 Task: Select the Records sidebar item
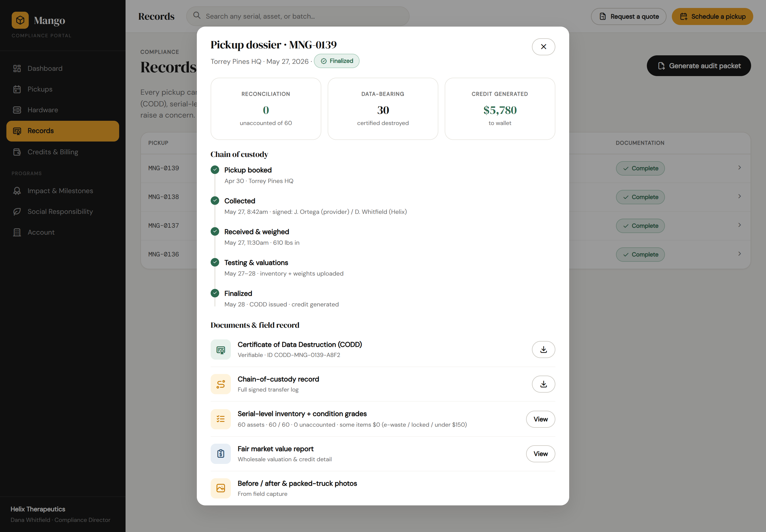point(63,131)
